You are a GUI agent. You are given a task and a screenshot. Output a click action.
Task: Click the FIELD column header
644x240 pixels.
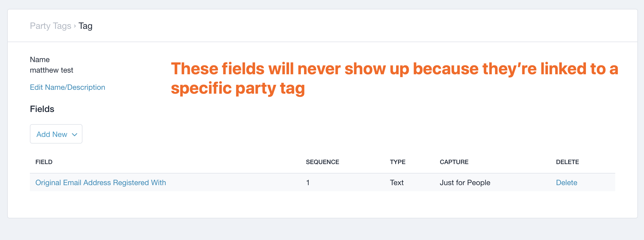(x=44, y=162)
